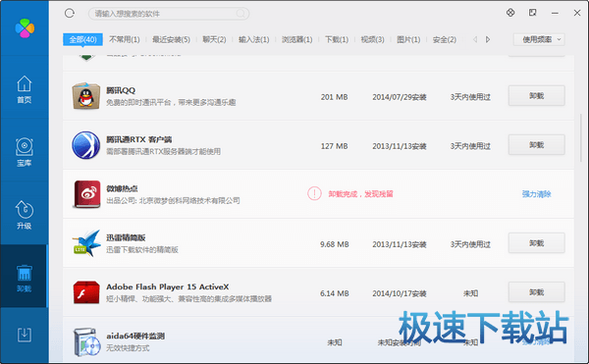The image size is (589, 364).
Task: Switch to the 浏览器(1) tab
Action: click(x=296, y=39)
